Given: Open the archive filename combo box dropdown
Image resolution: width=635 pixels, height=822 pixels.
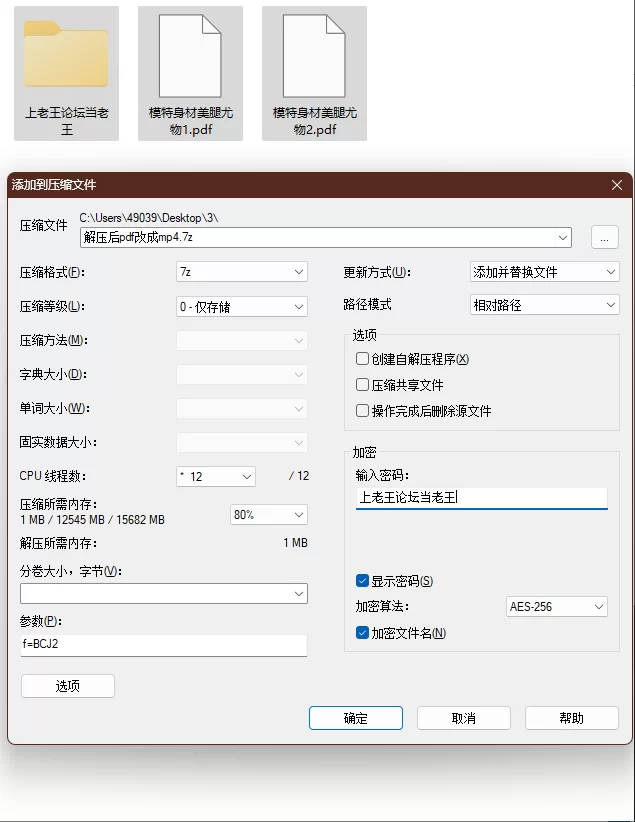Looking at the screenshot, I should pyautogui.click(x=563, y=237).
